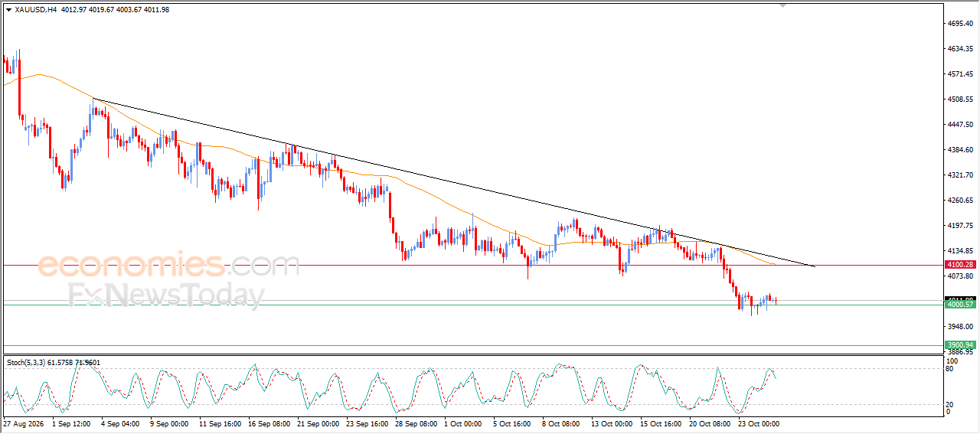Click the 4695.00 price axis label
980x434 pixels.
959,24
